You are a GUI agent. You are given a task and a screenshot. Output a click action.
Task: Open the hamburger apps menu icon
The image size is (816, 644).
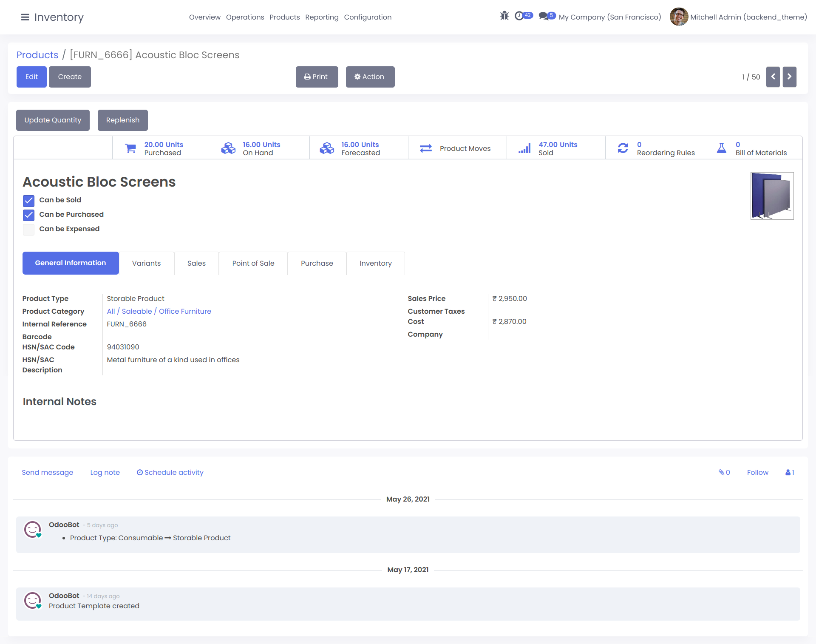(25, 17)
